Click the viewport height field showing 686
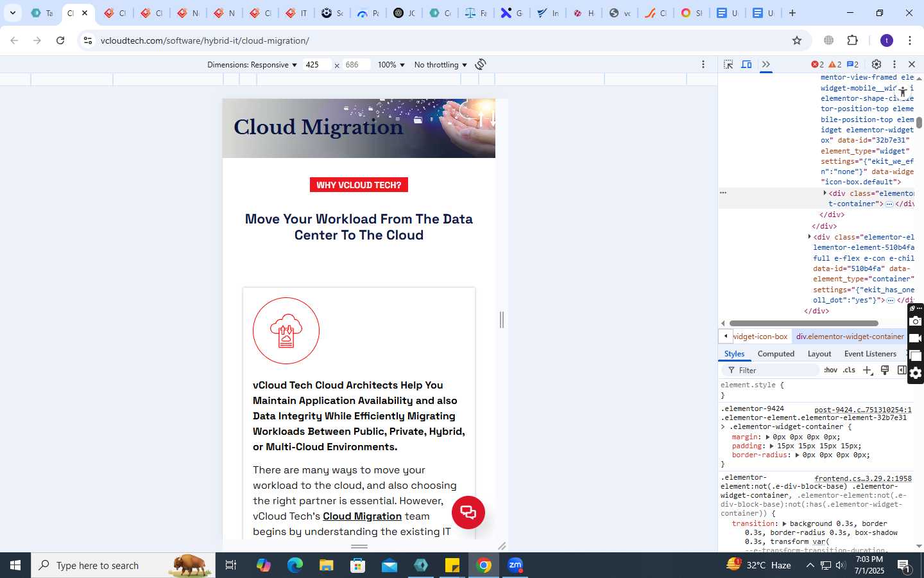924x578 pixels. (356, 65)
